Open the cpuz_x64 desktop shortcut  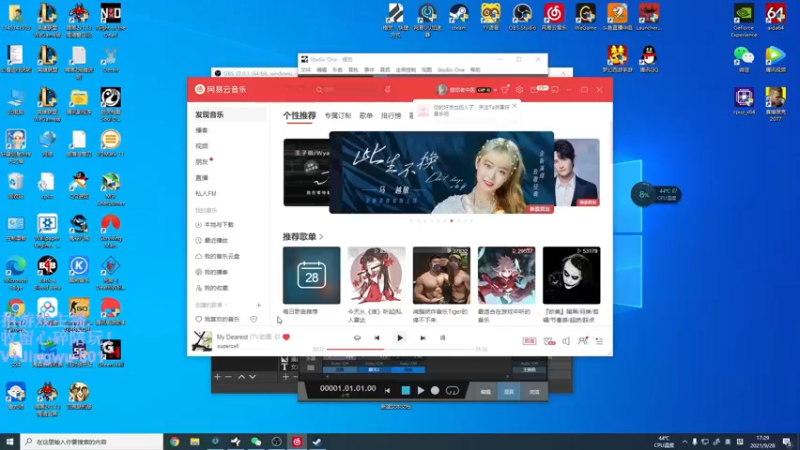point(744,101)
